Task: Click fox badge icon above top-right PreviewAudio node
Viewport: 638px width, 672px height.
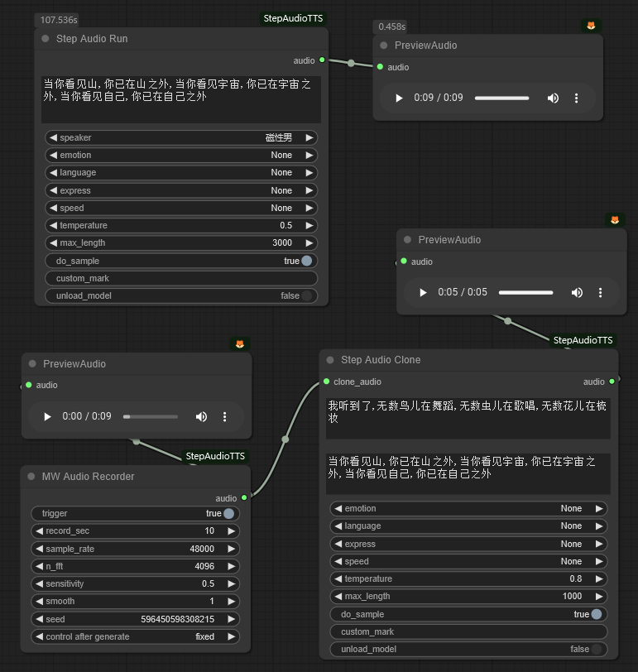Action: point(591,26)
